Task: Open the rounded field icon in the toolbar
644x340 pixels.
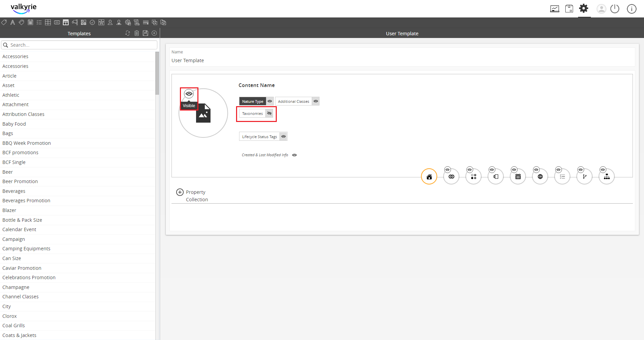Action: coord(57,23)
